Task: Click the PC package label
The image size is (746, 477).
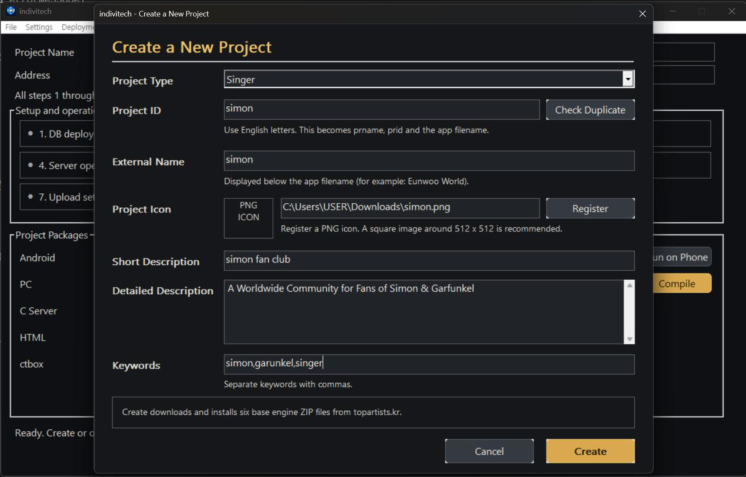Action: 26,284
